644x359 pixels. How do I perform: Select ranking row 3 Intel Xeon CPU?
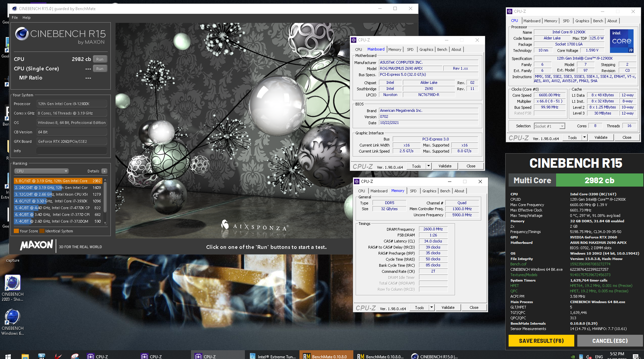tap(58, 194)
